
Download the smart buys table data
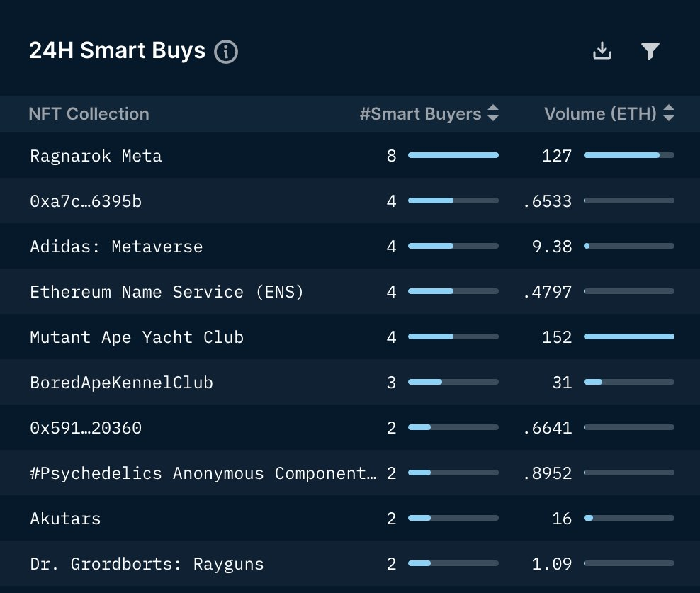[602, 51]
